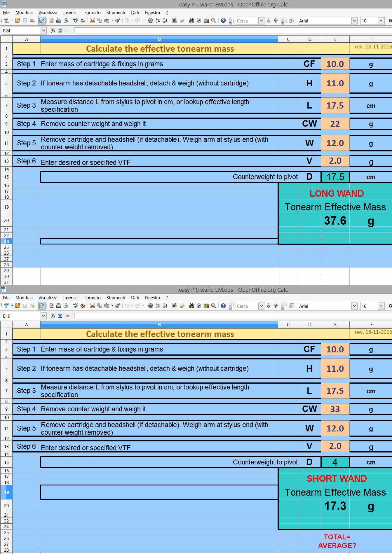392x554 pixels.
Task: Select CW value 22 in L wand sheet
Action: coord(335,124)
